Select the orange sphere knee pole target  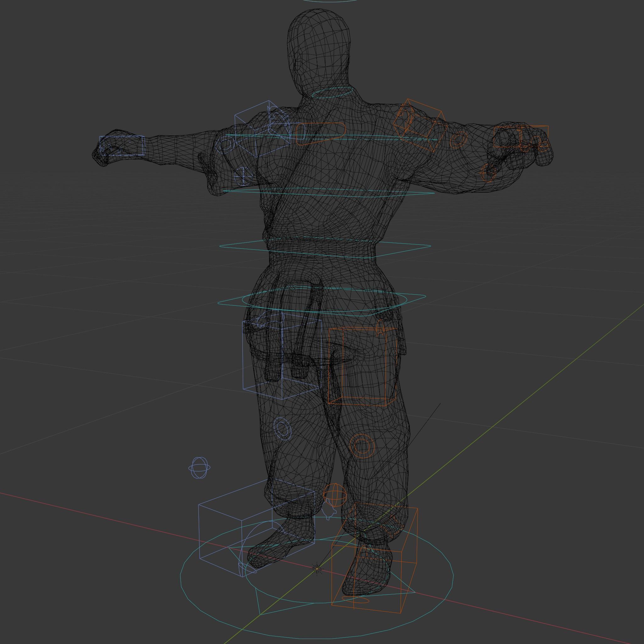point(335,495)
